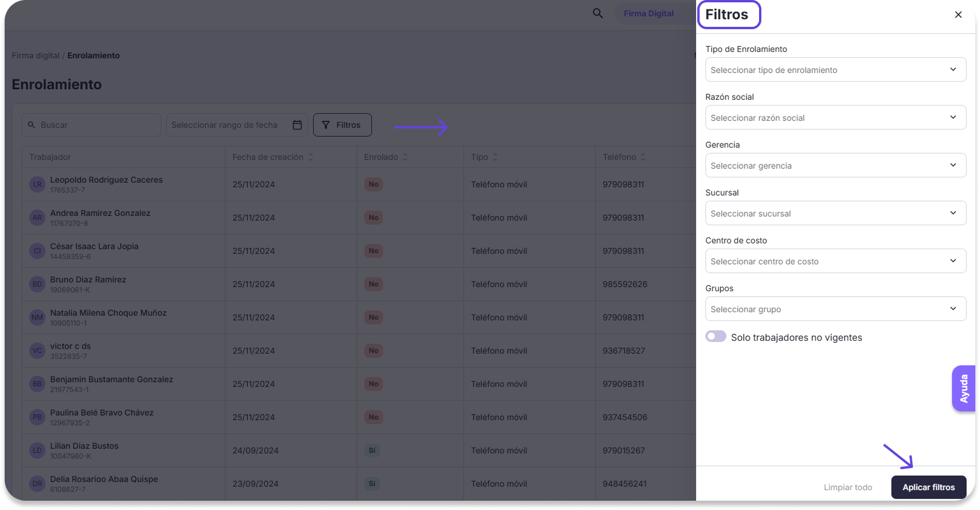Viewport: 980px width, 510px height.
Task: Click Sí badge in Delia Rosarioo row
Action: click(x=372, y=484)
